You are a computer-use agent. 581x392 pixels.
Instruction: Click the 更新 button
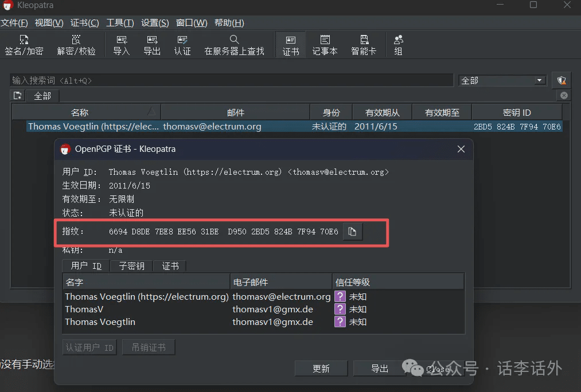(x=321, y=369)
